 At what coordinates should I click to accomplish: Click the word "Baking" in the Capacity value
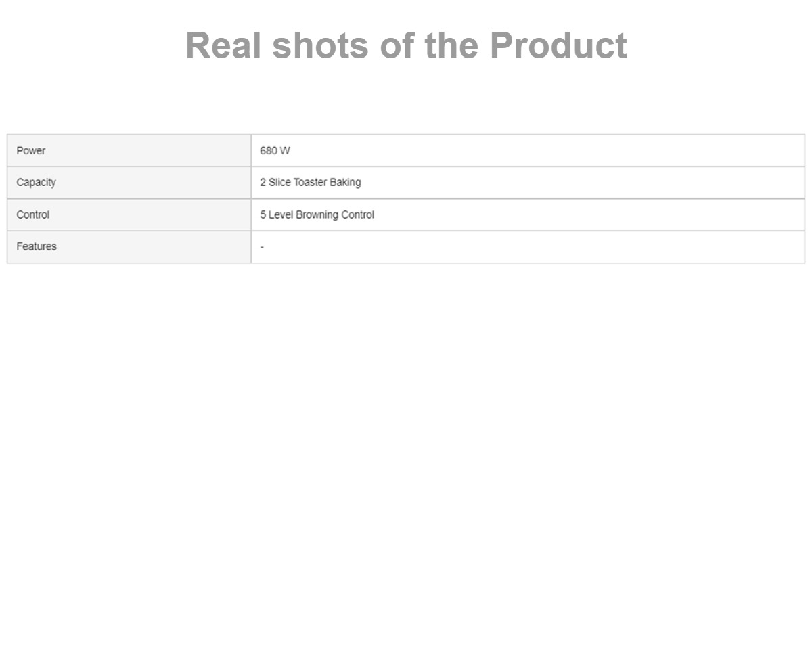[x=345, y=182]
